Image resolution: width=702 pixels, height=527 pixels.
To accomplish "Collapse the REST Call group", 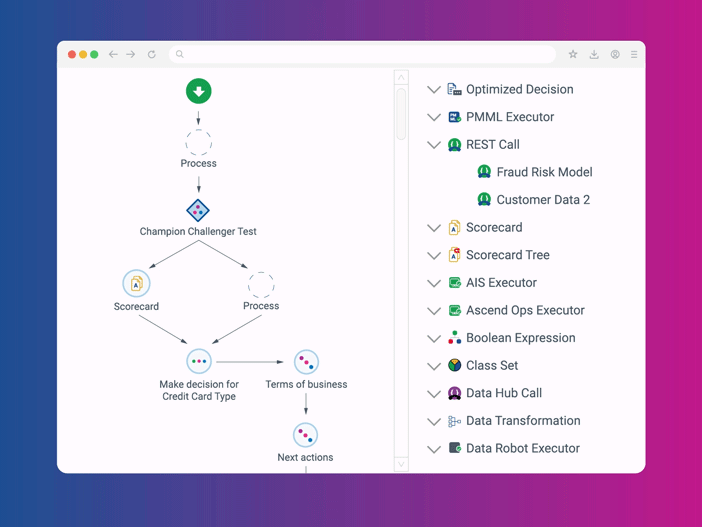I will (x=434, y=145).
